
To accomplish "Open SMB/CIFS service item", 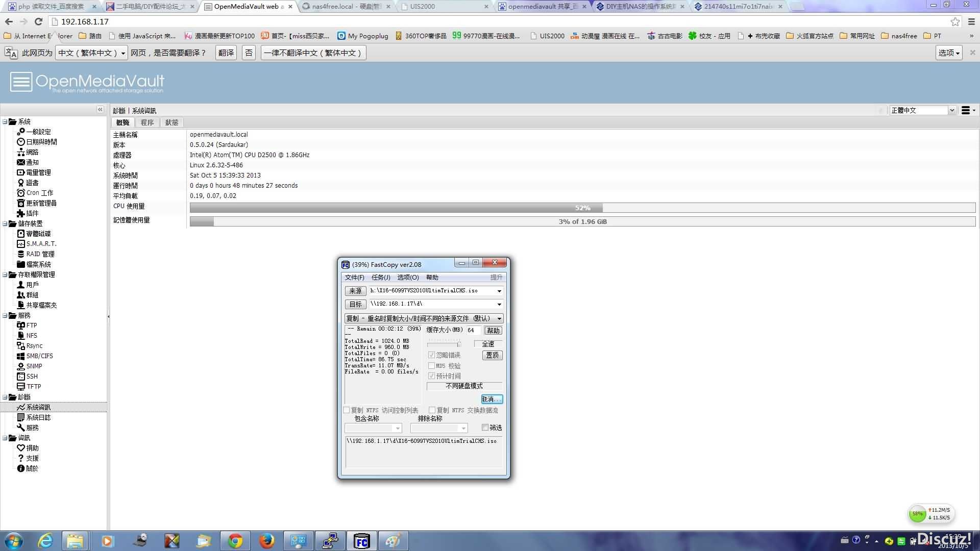I will (x=35, y=356).
